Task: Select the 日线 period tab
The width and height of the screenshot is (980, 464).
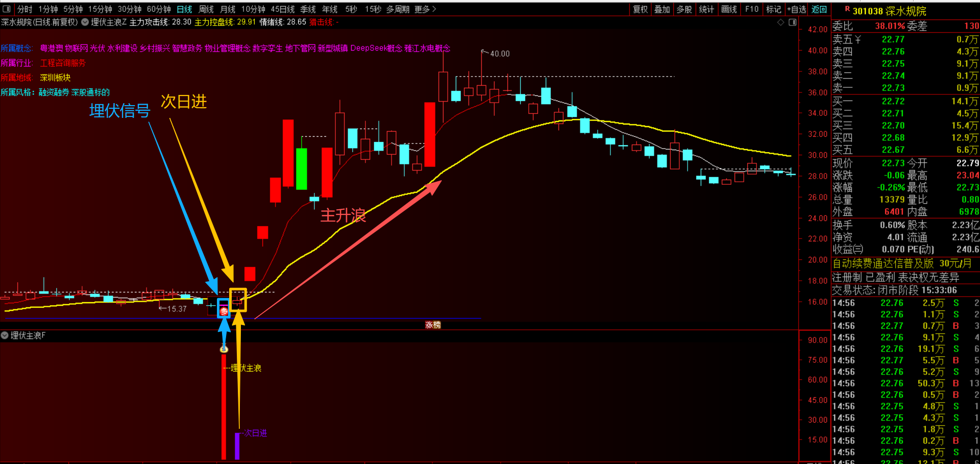Action: click(184, 9)
